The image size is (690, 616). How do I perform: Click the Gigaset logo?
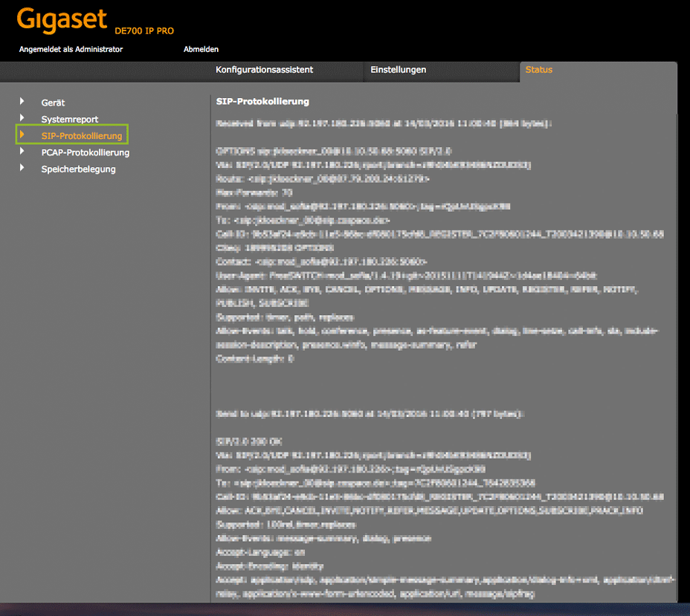click(x=62, y=20)
